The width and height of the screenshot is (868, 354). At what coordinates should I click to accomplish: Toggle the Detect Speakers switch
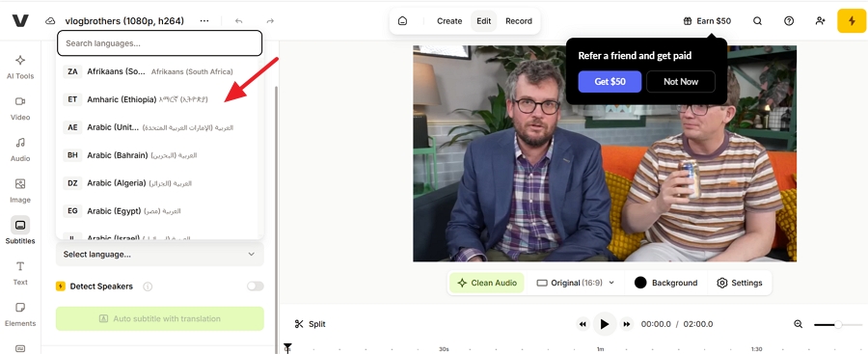pyautogui.click(x=256, y=286)
